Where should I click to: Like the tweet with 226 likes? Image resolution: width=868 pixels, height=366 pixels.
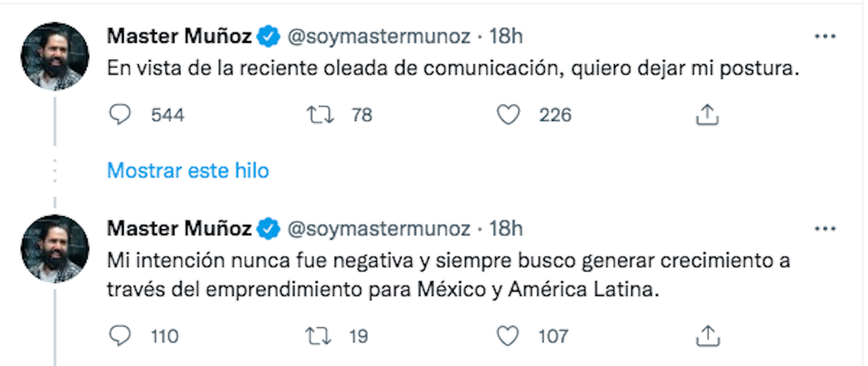point(509,115)
